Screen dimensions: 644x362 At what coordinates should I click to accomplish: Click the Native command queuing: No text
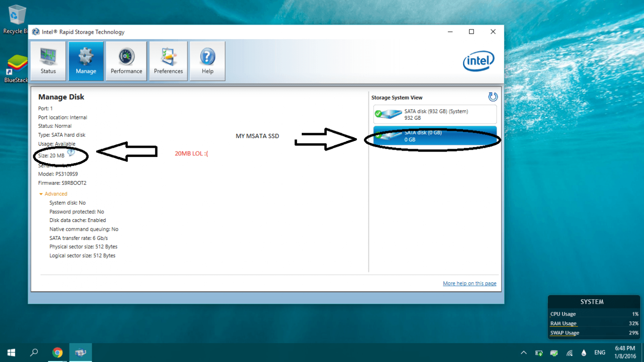click(x=84, y=229)
